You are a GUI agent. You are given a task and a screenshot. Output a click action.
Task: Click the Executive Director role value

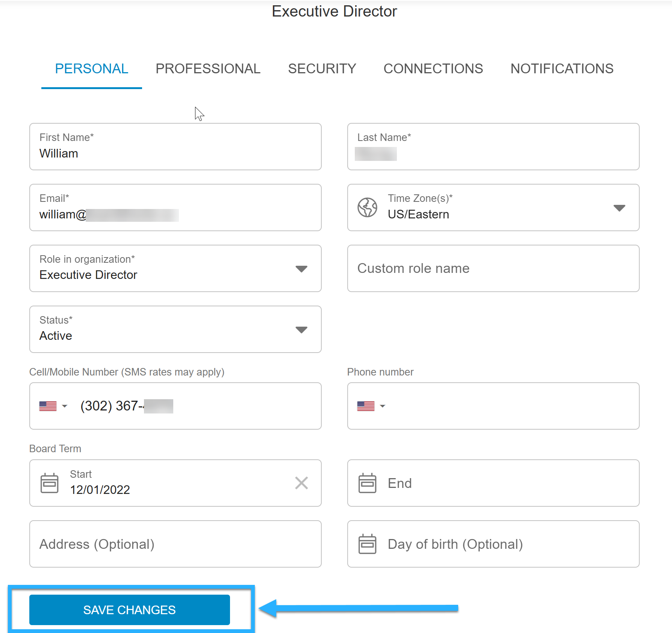[88, 275]
